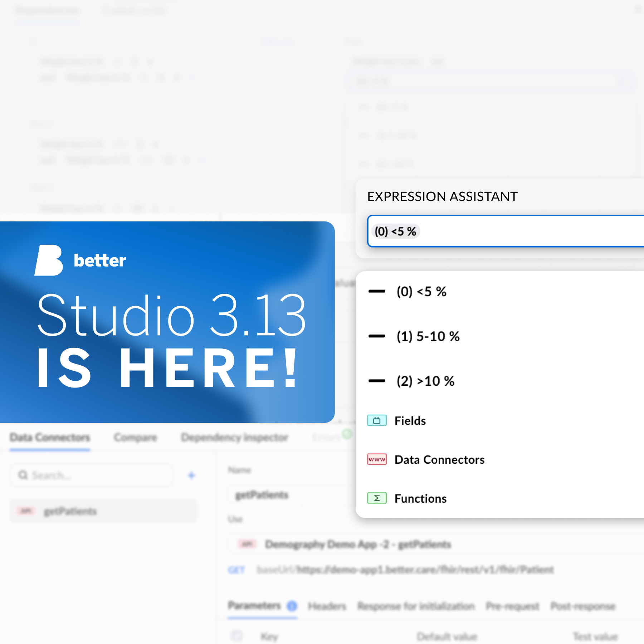Screen dimensions: 644x644
Task: Click the Functions sigma icon
Action: point(377,498)
